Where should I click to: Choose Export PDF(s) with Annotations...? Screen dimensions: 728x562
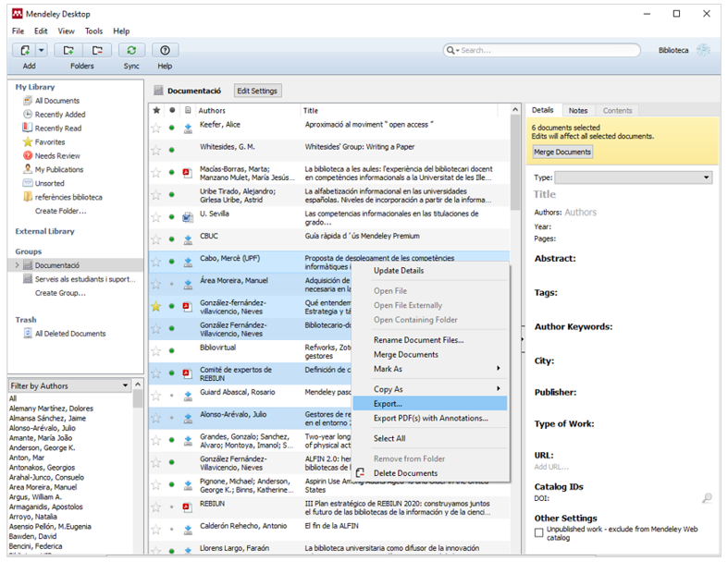click(x=431, y=418)
